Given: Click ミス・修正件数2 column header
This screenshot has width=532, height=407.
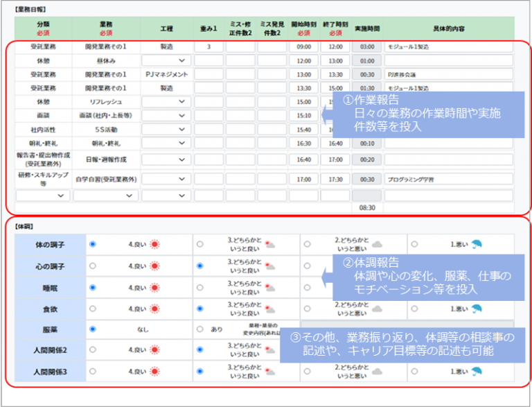Looking at the screenshot, I should click(x=240, y=28).
